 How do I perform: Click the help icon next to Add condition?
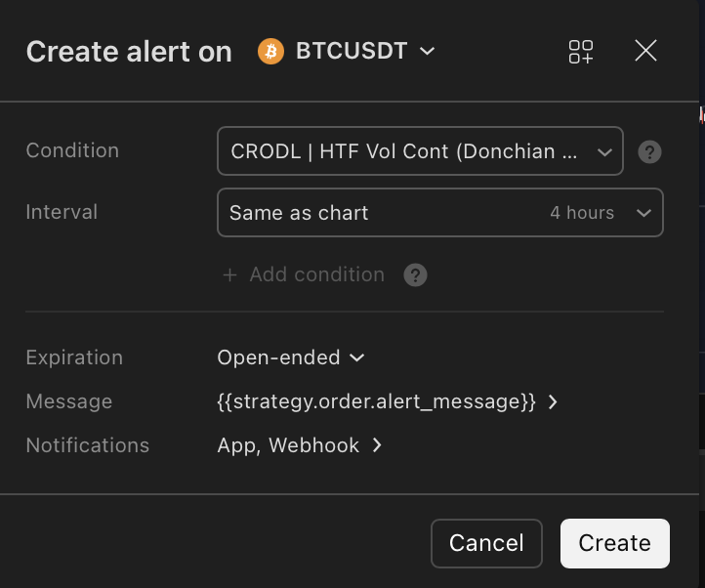(x=415, y=274)
